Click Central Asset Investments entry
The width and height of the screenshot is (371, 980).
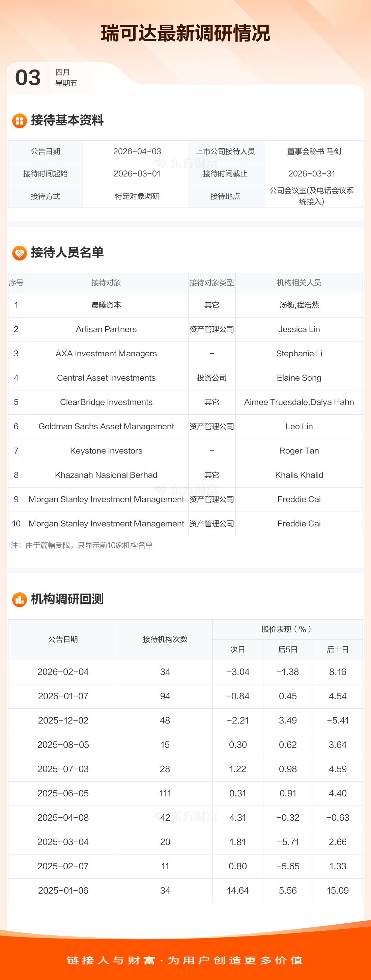coord(106,378)
